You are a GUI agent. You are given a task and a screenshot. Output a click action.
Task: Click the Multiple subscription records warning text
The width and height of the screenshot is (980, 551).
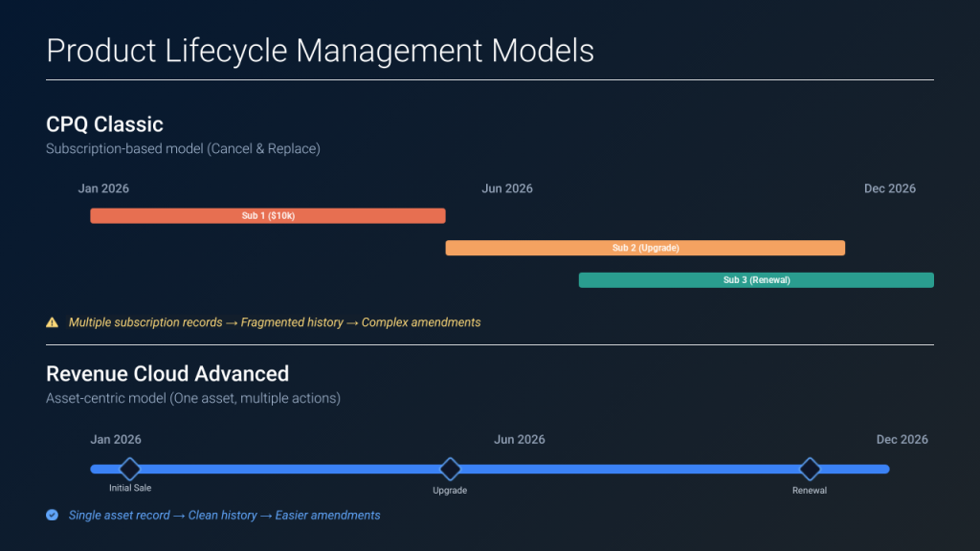point(275,322)
